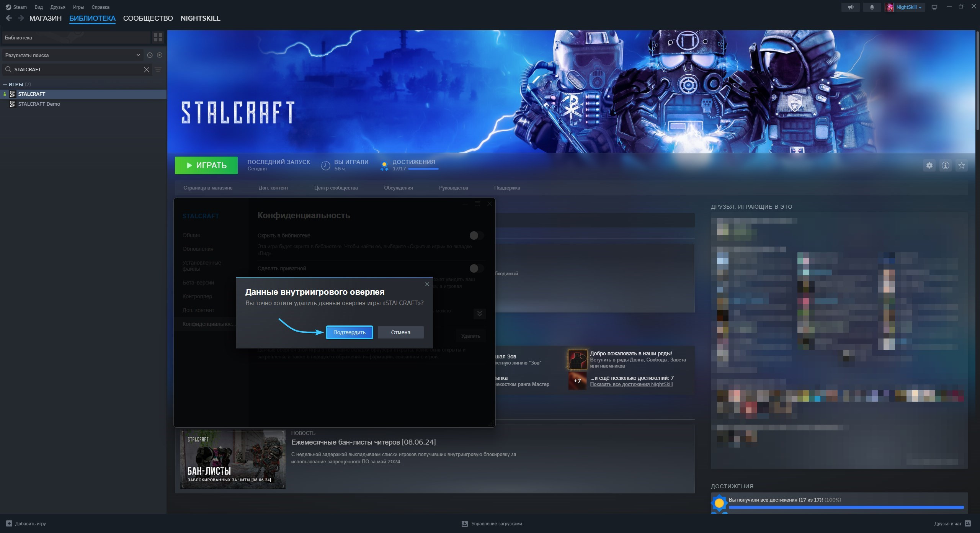
Task: Switch to Big Picture mode icon
Action: (x=934, y=7)
